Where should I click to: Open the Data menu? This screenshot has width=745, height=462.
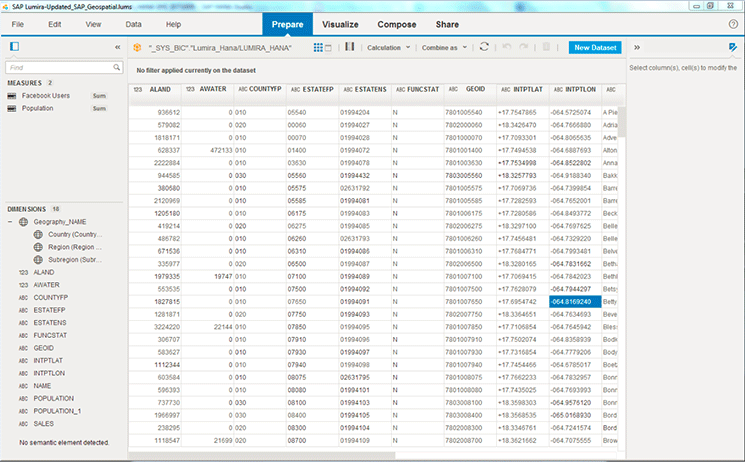pos(133,23)
